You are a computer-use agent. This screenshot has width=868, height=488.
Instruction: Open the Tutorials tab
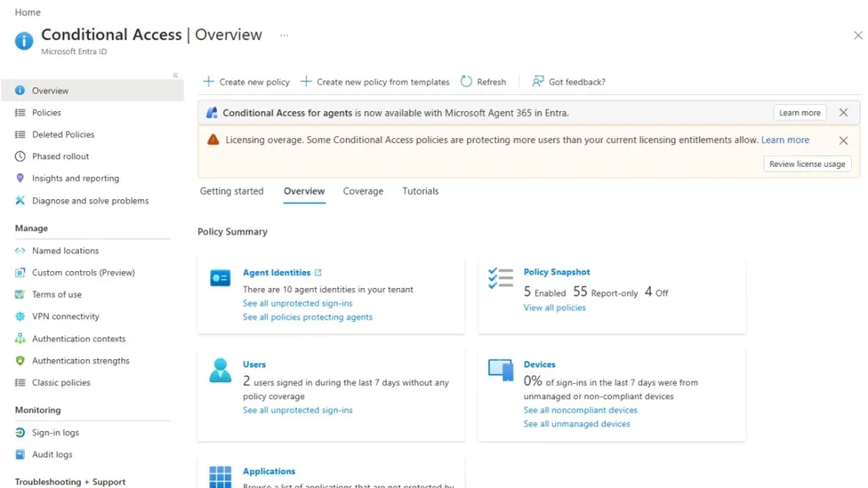[420, 191]
